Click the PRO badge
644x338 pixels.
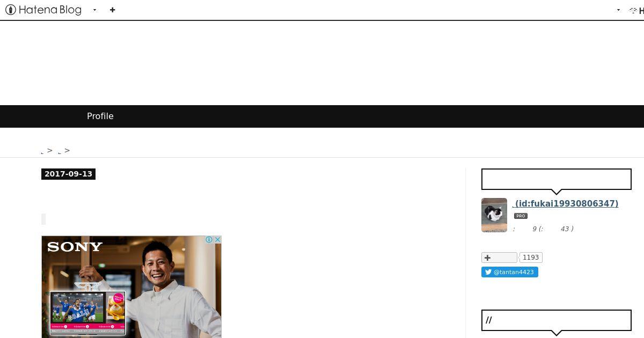click(x=521, y=216)
